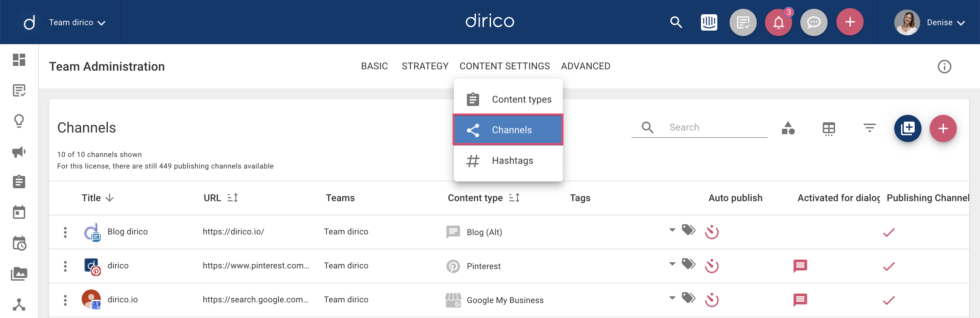Screen dimensions: 980x318
Task: Click the Auto publish column header
Action: click(x=735, y=198)
